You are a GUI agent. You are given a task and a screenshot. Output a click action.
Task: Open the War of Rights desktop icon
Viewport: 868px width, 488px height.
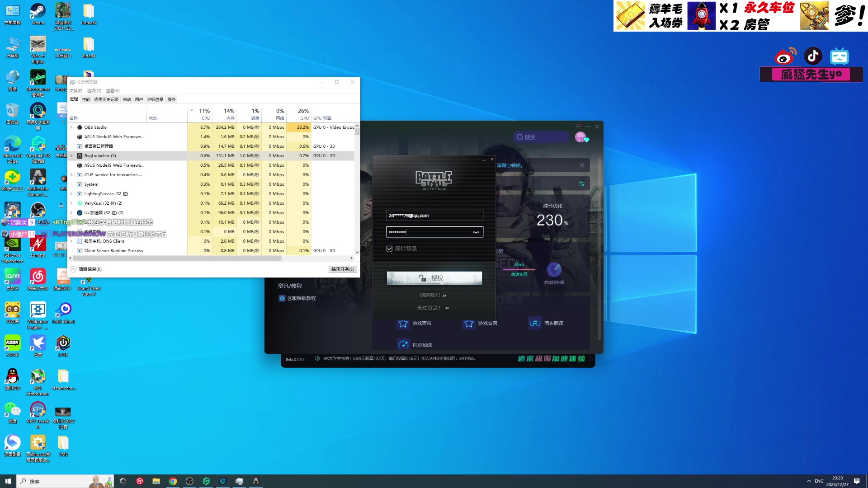tap(38, 50)
